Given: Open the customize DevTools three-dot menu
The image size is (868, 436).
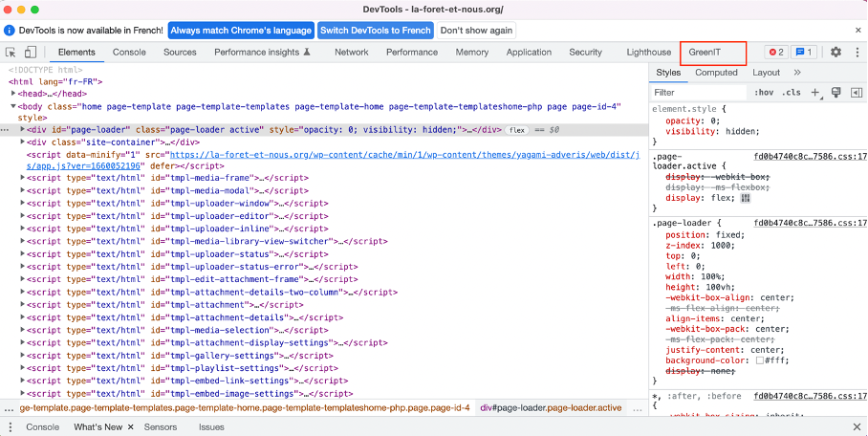Looking at the screenshot, I should click(856, 52).
